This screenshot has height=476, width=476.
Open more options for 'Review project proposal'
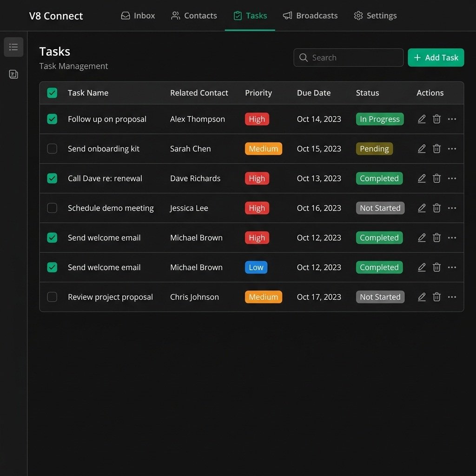[x=452, y=297]
